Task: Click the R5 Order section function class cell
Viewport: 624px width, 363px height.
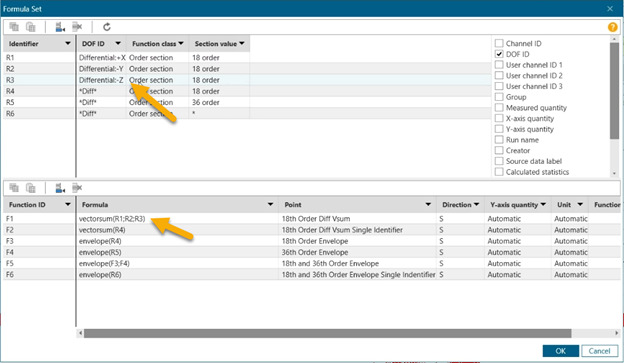Action: tap(158, 102)
